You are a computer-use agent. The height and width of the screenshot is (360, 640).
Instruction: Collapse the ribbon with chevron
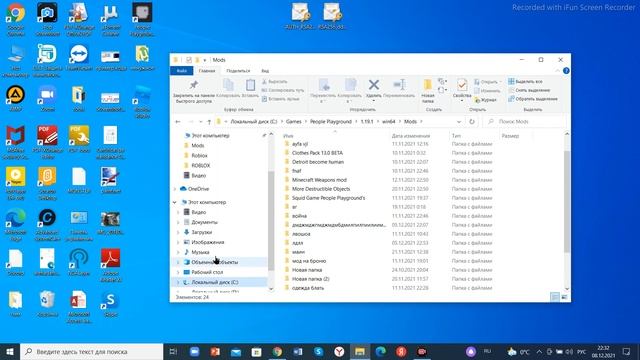point(558,71)
